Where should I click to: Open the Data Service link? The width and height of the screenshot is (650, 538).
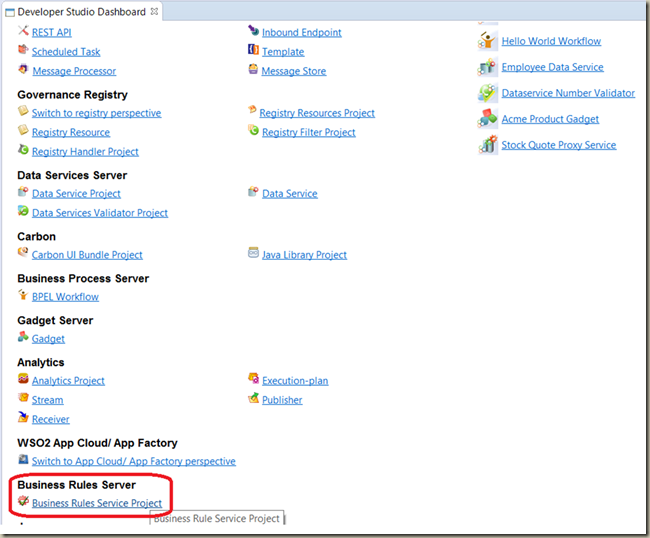[290, 194]
